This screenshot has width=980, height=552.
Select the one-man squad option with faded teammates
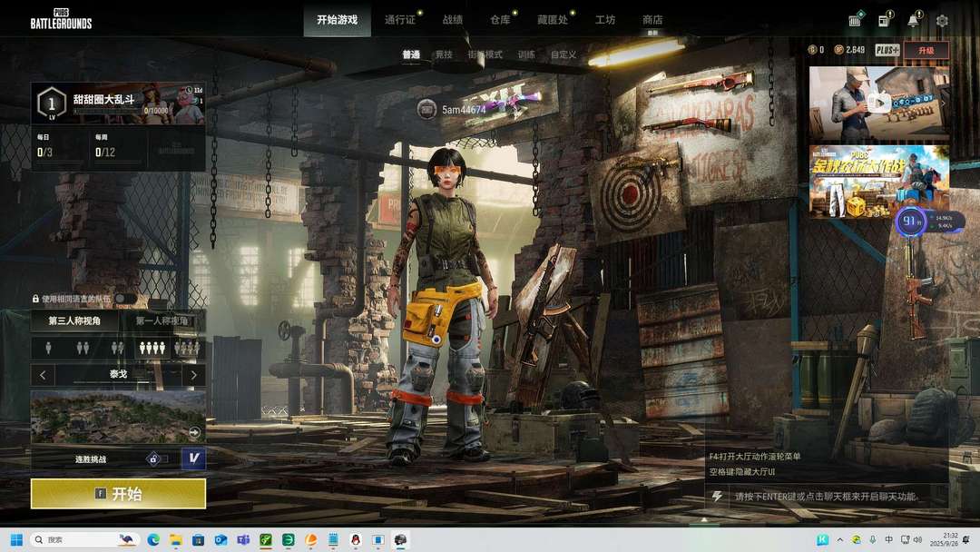(117, 349)
